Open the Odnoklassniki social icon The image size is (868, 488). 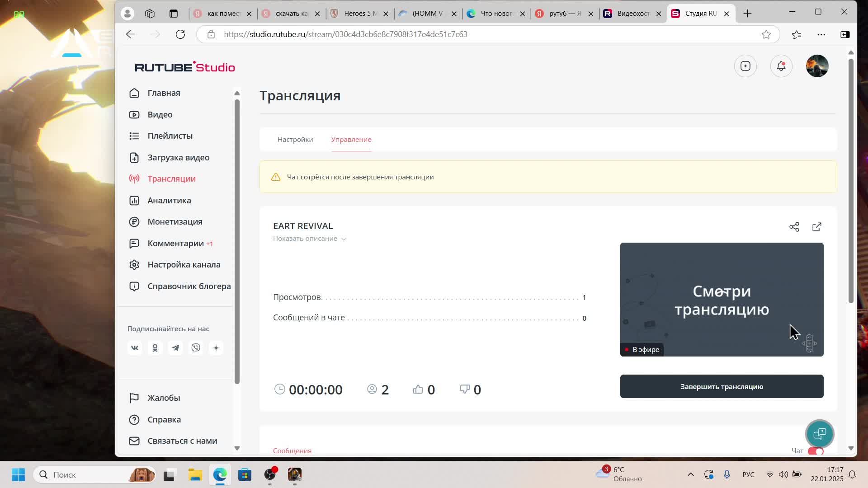tap(155, 348)
